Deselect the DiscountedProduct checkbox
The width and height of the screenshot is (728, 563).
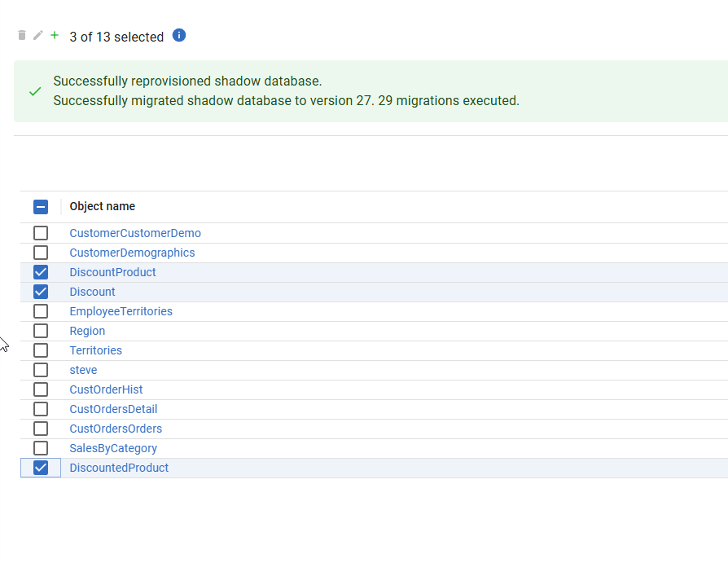pos(41,468)
